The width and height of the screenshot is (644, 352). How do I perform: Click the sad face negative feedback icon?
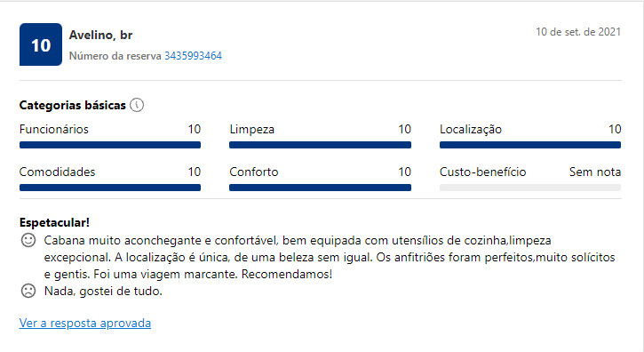click(28, 291)
